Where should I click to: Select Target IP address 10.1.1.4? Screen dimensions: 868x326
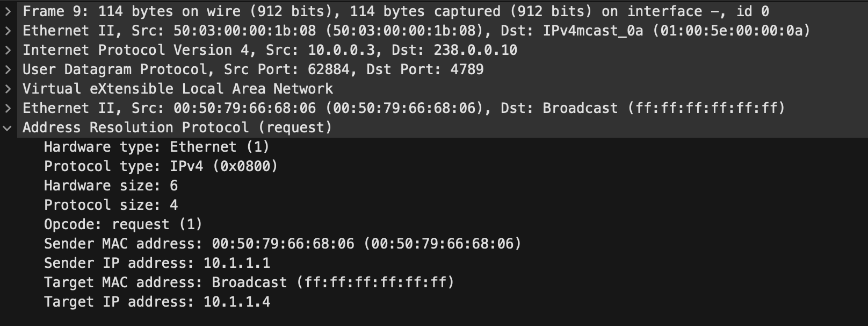point(157,302)
